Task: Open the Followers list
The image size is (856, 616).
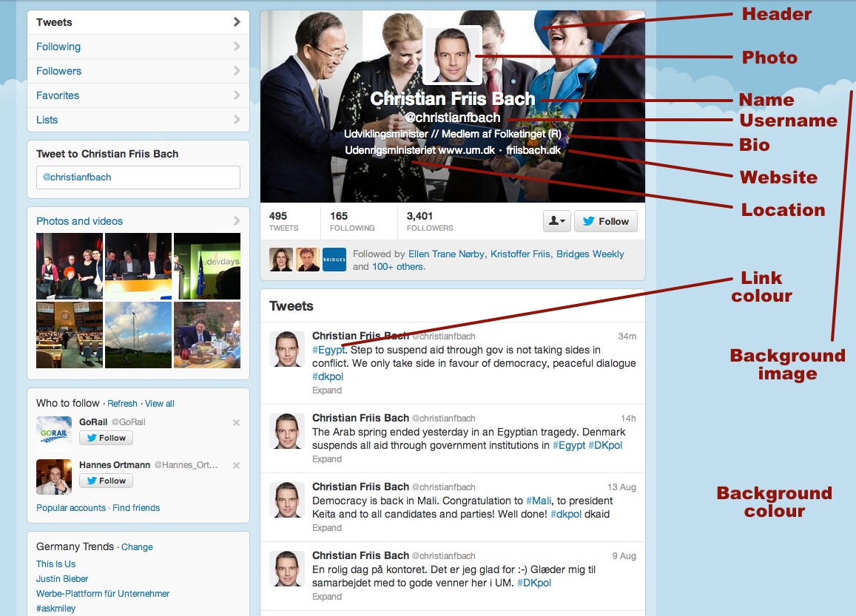Action: tap(138, 71)
